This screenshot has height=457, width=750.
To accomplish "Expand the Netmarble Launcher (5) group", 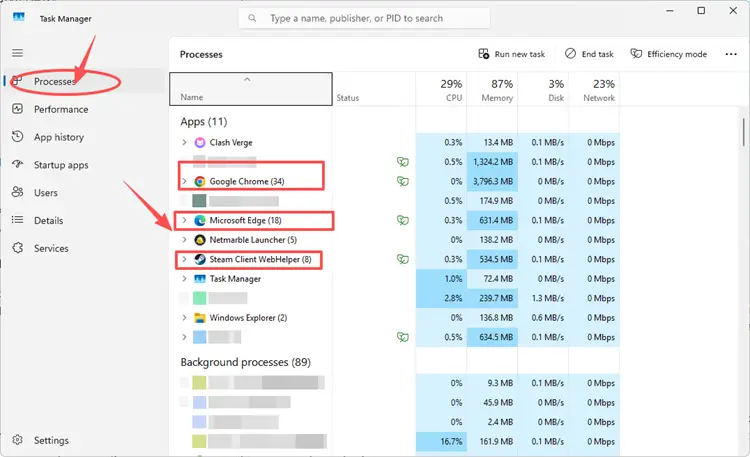I will coord(184,240).
